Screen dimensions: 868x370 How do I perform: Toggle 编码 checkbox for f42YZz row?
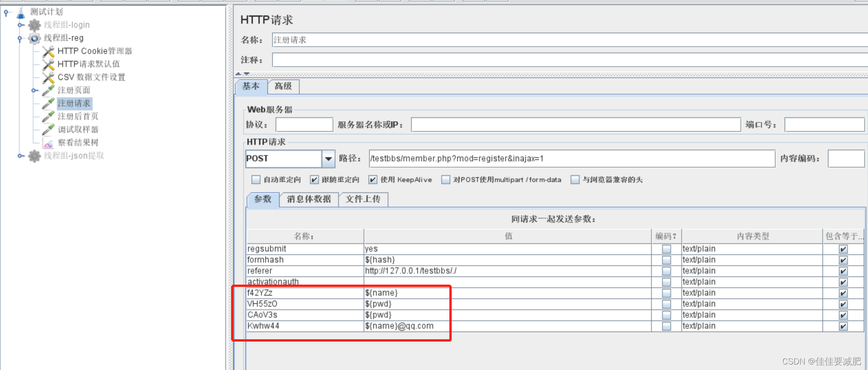[667, 293]
